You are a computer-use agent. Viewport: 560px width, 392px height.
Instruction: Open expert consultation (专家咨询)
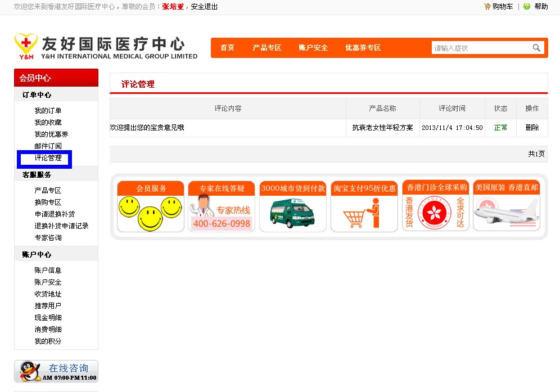point(48,237)
